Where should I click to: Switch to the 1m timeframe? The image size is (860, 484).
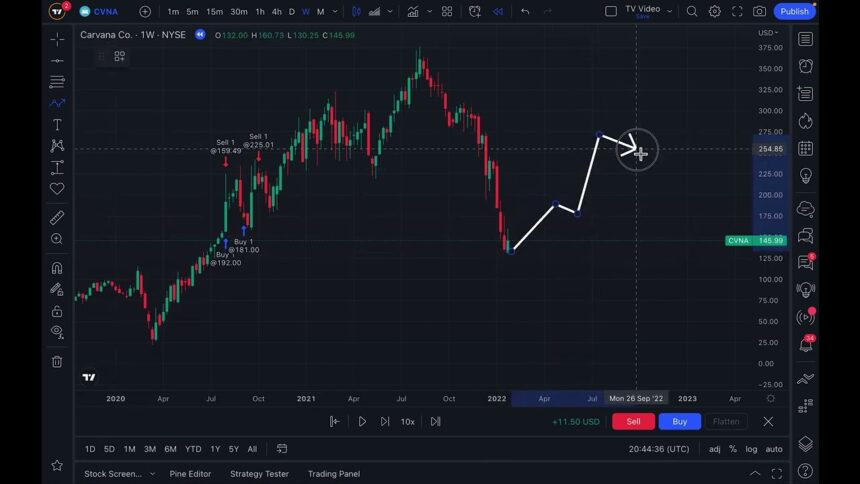point(173,12)
